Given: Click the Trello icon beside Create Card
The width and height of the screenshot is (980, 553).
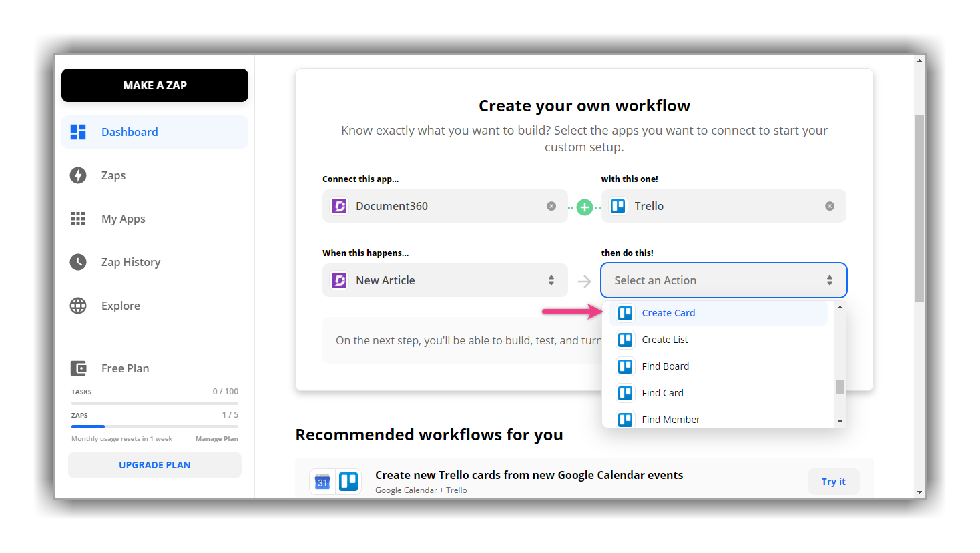Looking at the screenshot, I should (625, 313).
